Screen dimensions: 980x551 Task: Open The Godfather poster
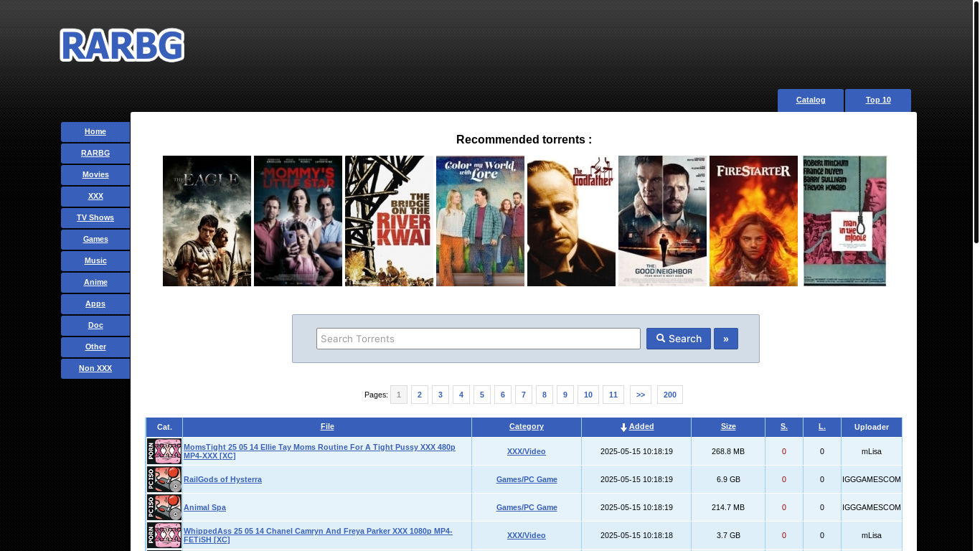coord(571,221)
